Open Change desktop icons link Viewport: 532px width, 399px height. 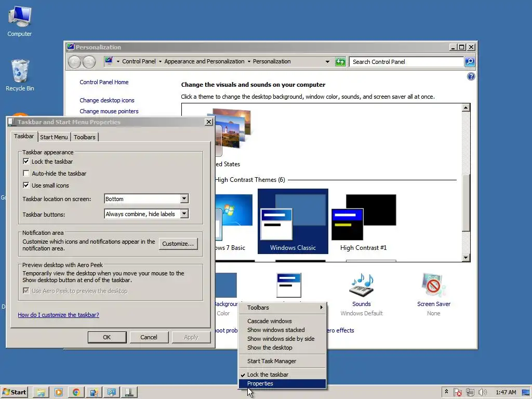tap(107, 100)
